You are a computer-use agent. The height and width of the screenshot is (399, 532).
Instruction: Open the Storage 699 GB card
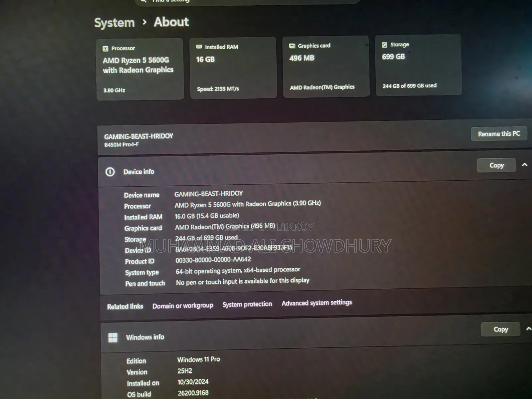pyautogui.click(x=418, y=65)
